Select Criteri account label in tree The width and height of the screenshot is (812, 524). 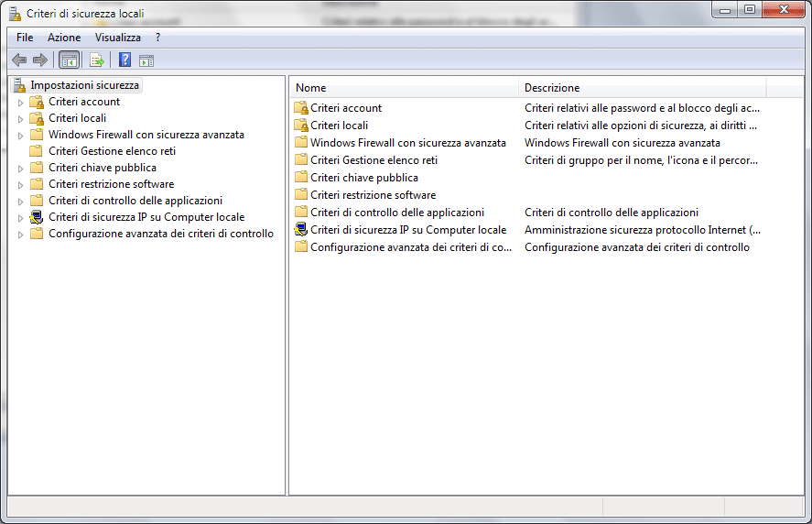click(84, 102)
